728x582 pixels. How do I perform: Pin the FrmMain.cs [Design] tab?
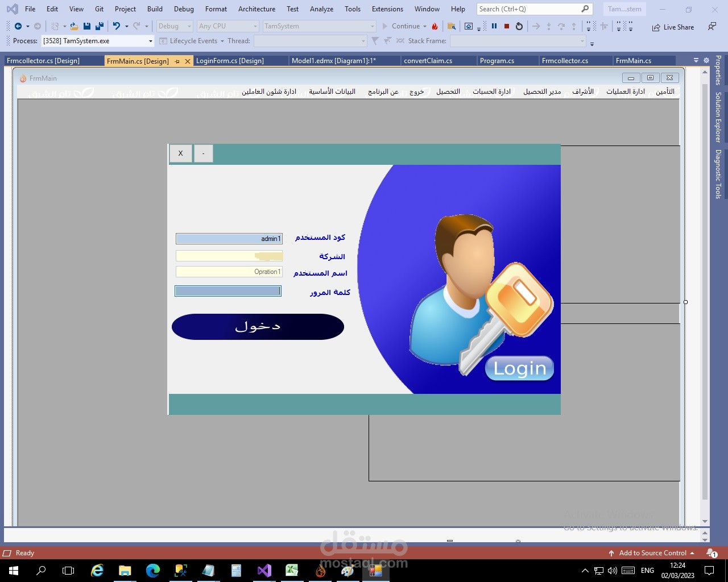pos(177,61)
